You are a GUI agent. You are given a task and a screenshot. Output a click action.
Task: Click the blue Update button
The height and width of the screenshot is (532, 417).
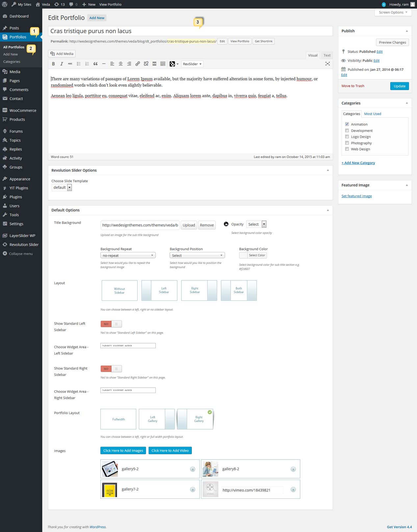(399, 86)
